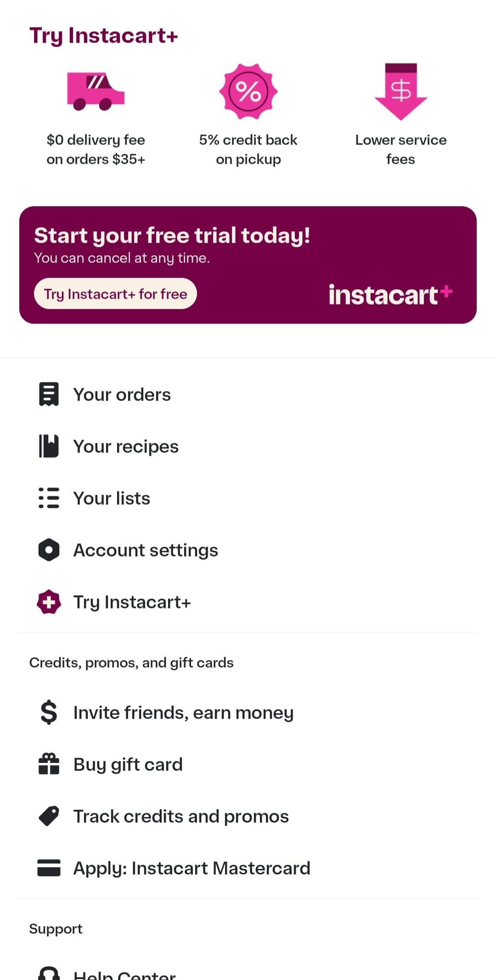The image size is (496, 980).
Task: Tap the Instacart+ badge icon in menu
Action: click(x=49, y=602)
